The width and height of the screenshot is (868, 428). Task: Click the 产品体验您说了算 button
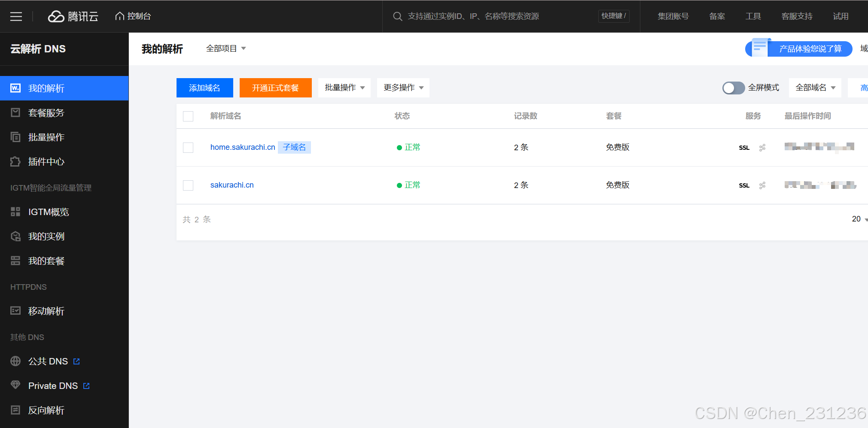tap(799, 49)
